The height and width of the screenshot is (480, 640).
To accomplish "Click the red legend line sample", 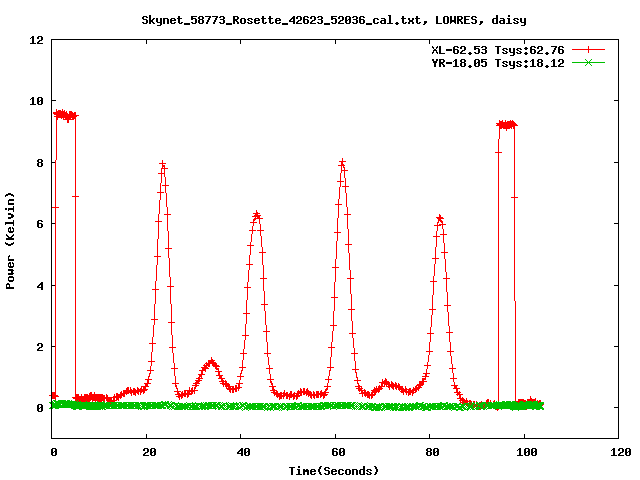I will pos(588,50).
